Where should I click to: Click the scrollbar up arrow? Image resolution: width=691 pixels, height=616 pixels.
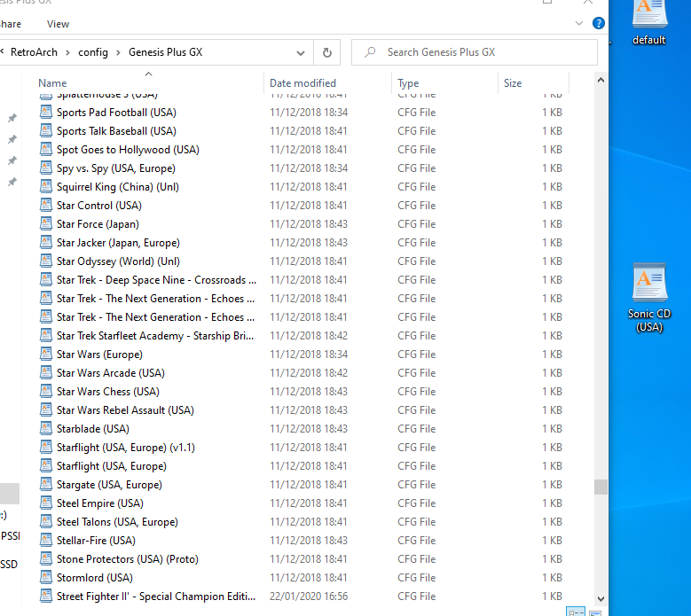(601, 80)
